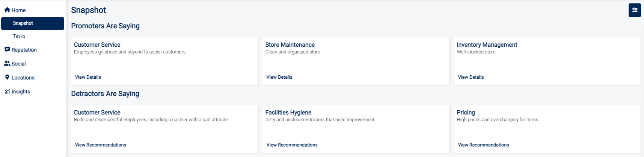Click the Pricing card title
The height and width of the screenshot is (157, 644).
click(x=466, y=113)
